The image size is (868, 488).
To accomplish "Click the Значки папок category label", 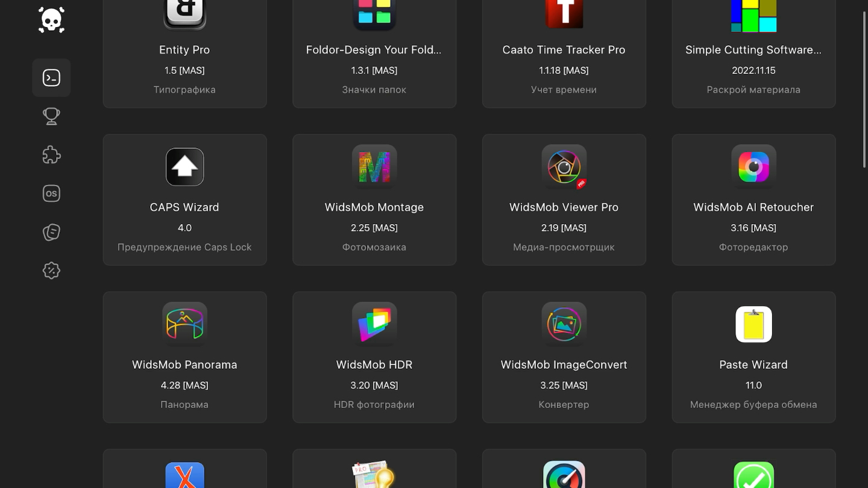I will point(374,90).
